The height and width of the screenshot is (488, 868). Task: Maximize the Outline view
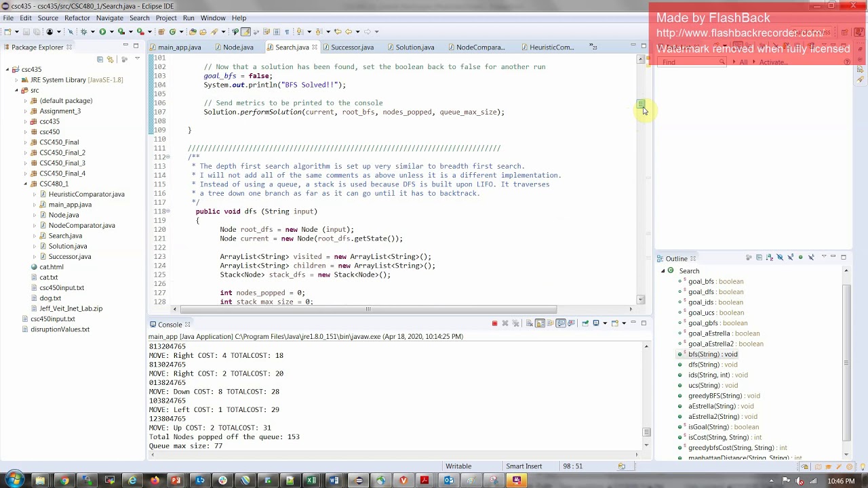point(844,257)
